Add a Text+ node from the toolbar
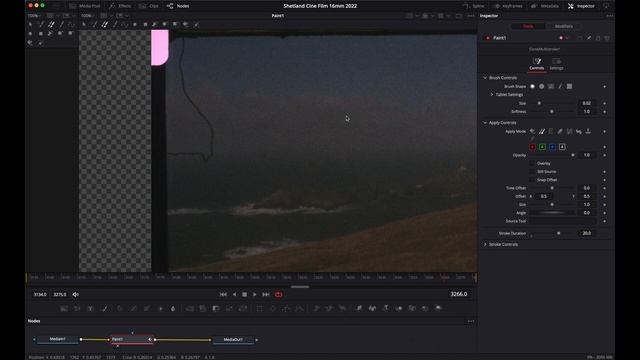Screen dimensions: 640x360 click(x=90, y=309)
